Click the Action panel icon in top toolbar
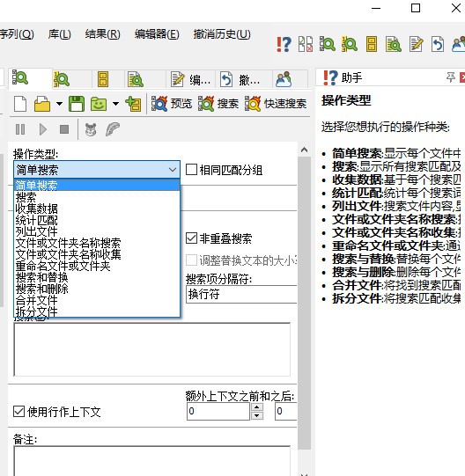This screenshot has height=476, width=465. tap(328, 44)
